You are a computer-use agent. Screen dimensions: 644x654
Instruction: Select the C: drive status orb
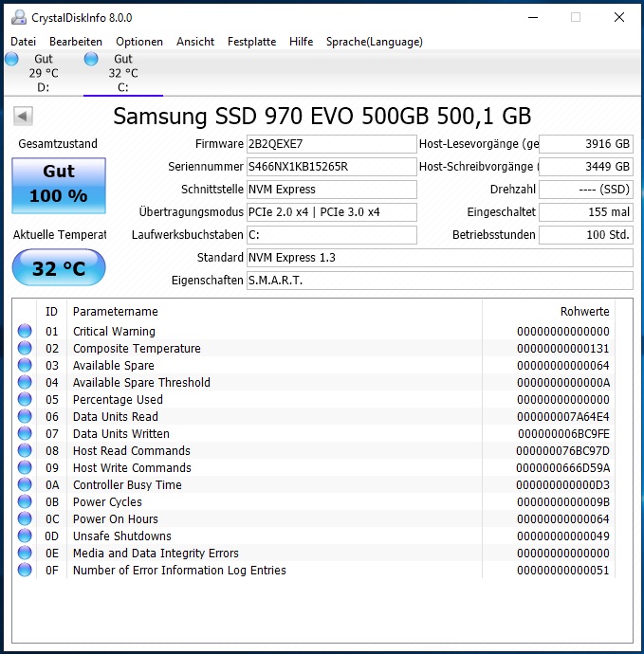(91, 59)
